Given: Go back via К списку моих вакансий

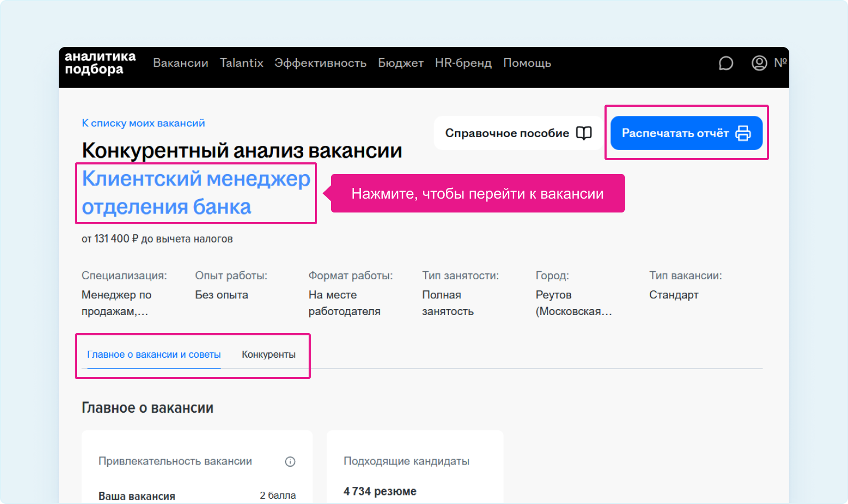Looking at the screenshot, I should [x=143, y=123].
